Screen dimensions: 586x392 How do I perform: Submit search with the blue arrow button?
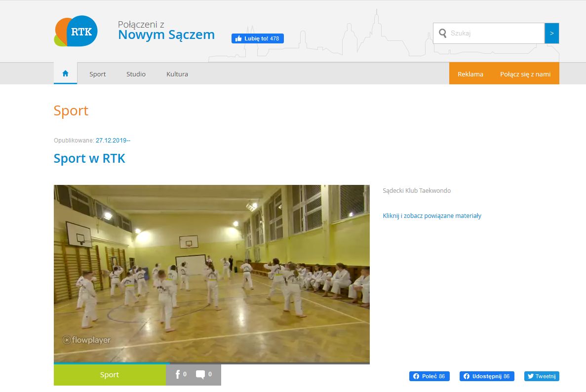point(551,33)
